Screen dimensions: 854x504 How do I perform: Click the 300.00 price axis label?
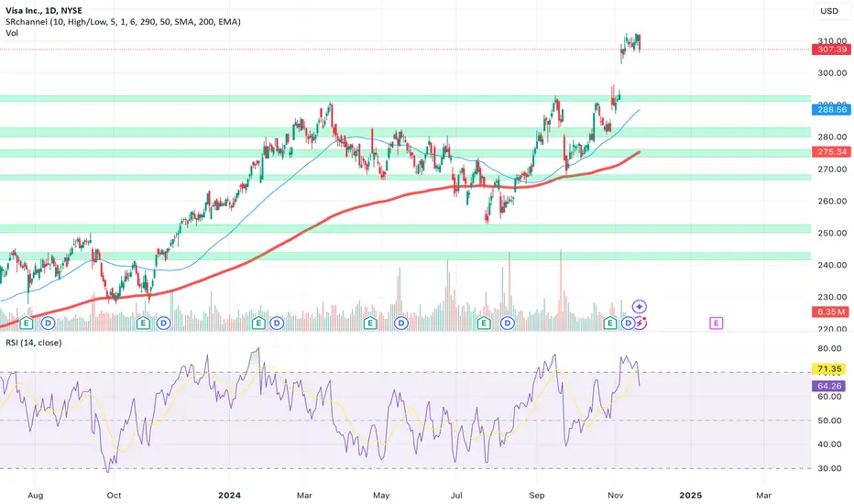[x=832, y=73]
